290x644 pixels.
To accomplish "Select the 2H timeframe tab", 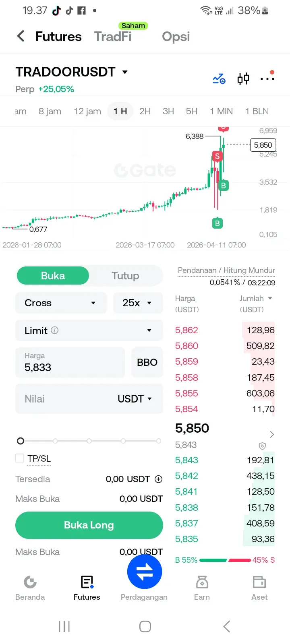I will point(145,111).
